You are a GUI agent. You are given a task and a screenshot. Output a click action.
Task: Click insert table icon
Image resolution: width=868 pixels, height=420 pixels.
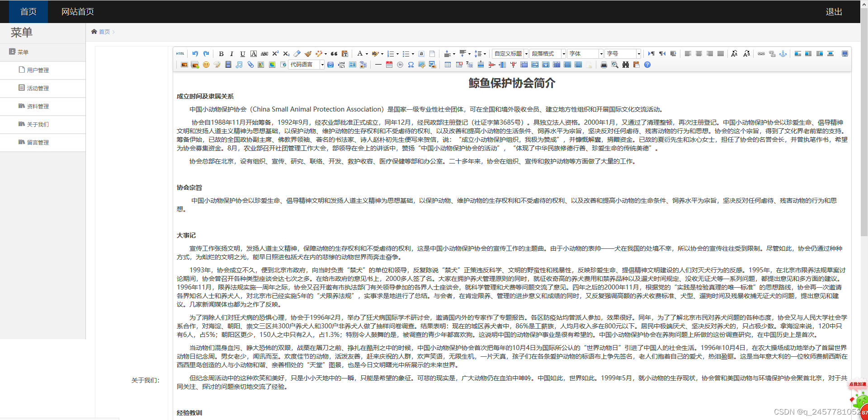point(448,65)
